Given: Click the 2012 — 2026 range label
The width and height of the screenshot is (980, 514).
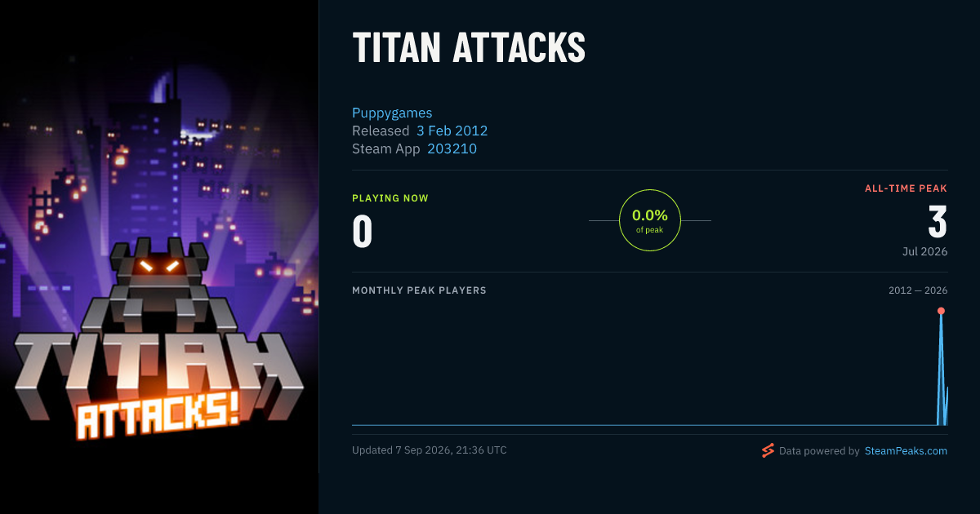Looking at the screenshot, I should [918, 290].
